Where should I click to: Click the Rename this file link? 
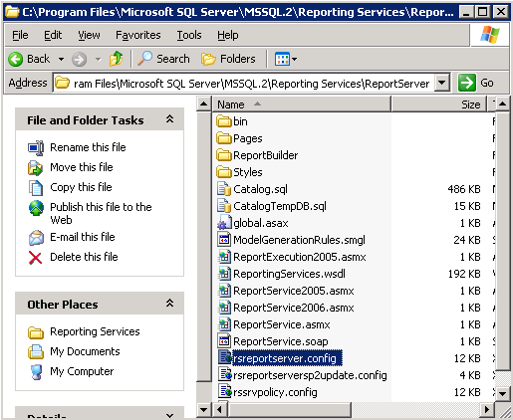(x=88, y=147)
